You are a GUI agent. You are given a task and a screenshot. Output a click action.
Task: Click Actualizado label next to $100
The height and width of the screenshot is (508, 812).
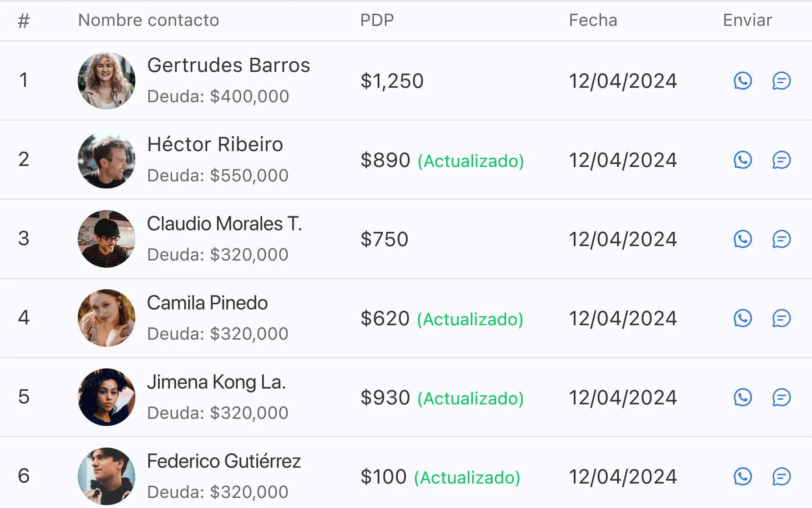click(x=467, y=477)
